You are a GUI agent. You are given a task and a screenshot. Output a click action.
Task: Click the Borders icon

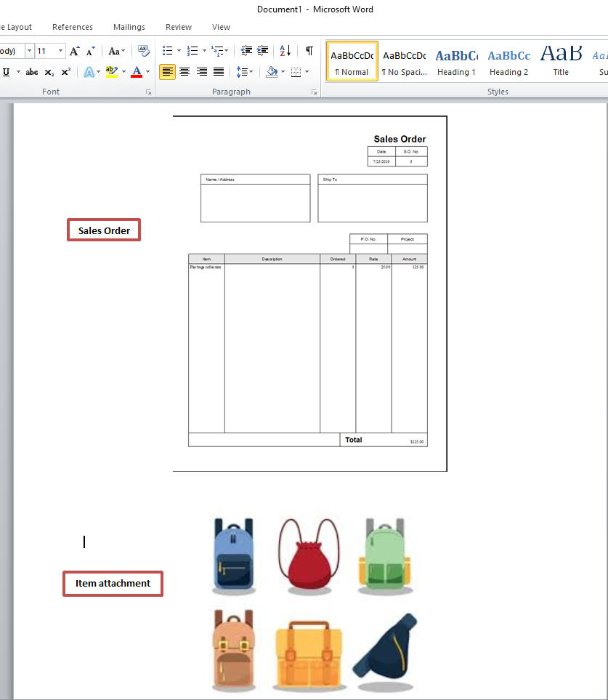tap(296, 72)
